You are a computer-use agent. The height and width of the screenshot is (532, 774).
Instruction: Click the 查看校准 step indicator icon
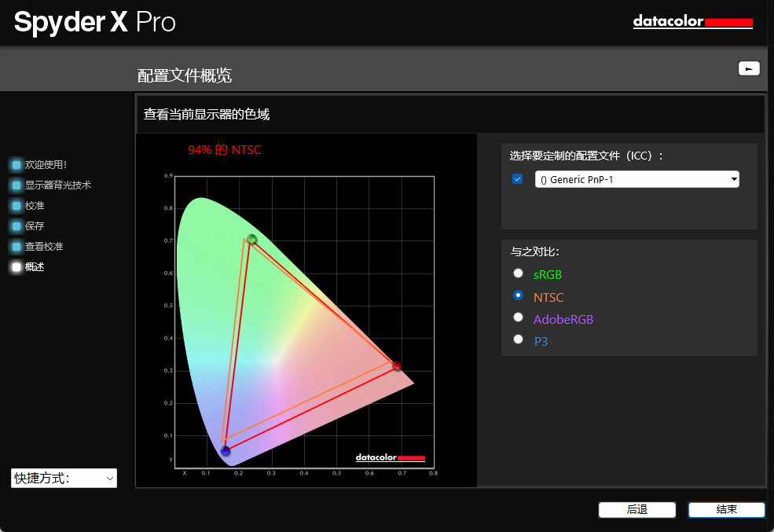tap(17, 246)
